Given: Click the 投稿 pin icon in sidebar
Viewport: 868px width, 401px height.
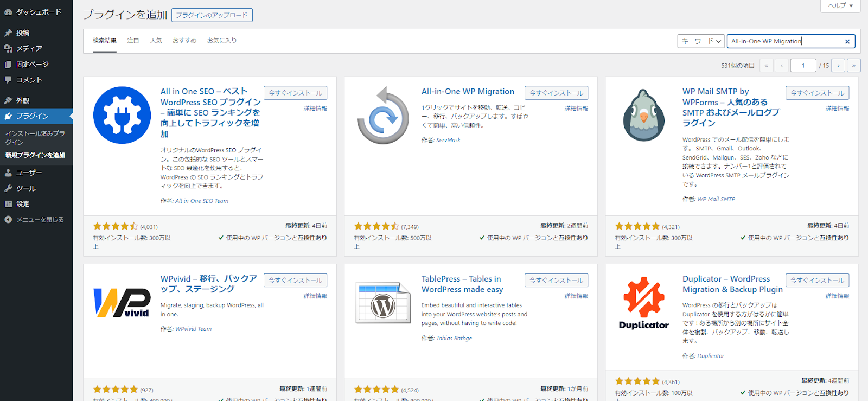Looking at the screenshot, I should [x=8, y=33].
